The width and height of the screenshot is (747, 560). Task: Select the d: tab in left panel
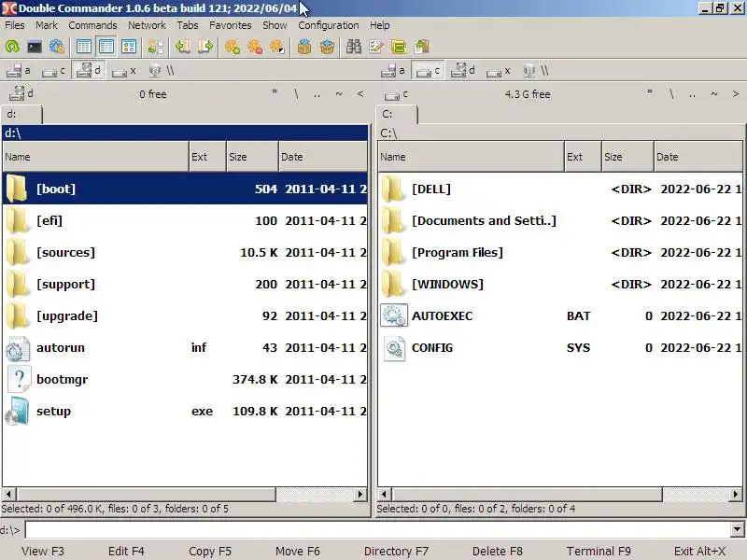click(21, 115)
